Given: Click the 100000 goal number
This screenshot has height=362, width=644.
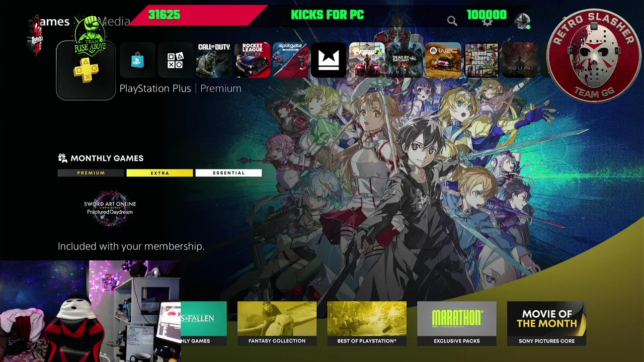Looking at the screenshot, I should click(487, 15).
